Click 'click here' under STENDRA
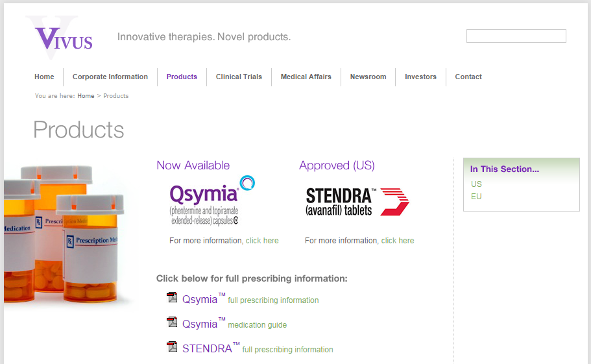Image resolution: width=591 pixels, height=364 pixels. [398, 241]
